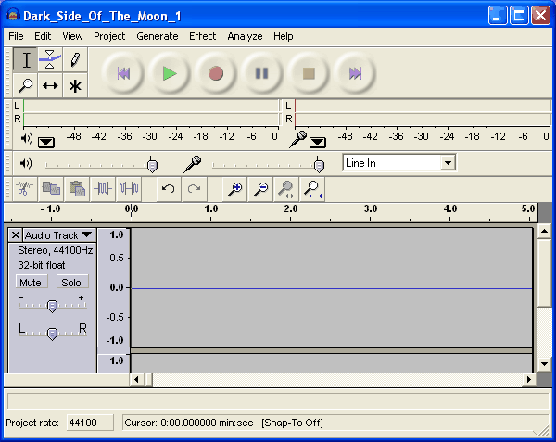
Task: Begin recording with the Record button
Action: click(x=216, y=74)
